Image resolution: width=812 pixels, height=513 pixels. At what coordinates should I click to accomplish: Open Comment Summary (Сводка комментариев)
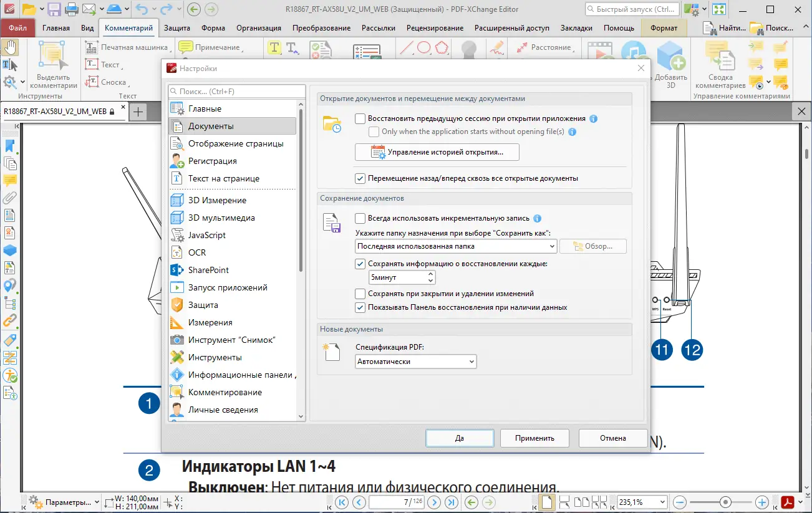pos(720,65)
